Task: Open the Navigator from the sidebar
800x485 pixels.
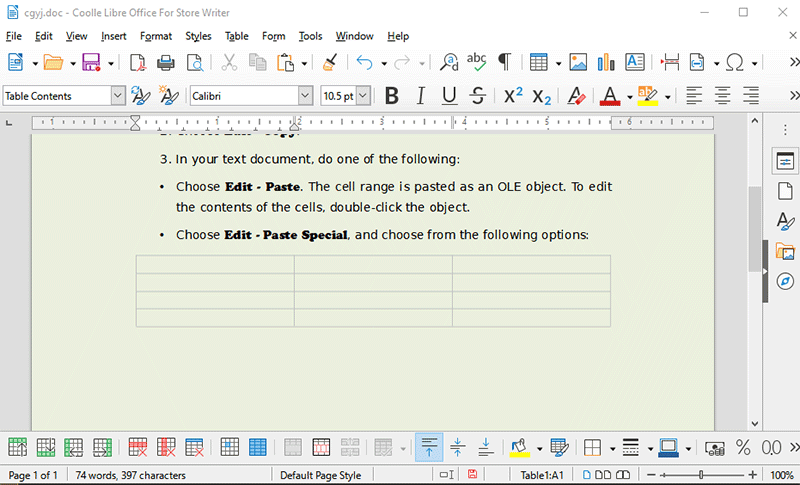Action: coord(785,282)
